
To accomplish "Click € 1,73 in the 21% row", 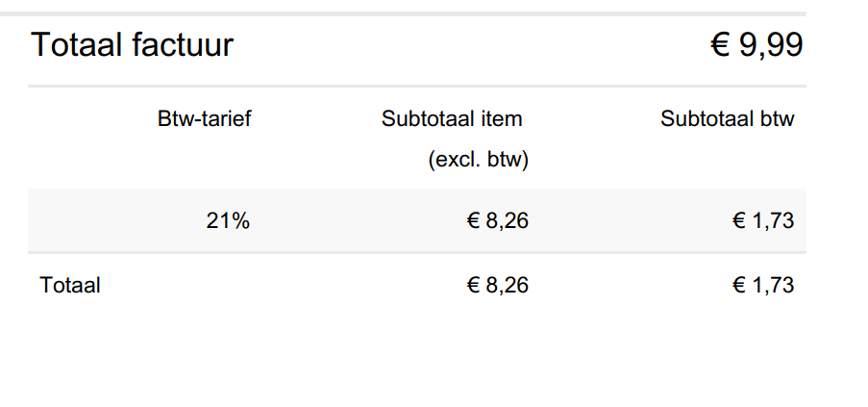I will pyautogui.click(x=763, y=221).
